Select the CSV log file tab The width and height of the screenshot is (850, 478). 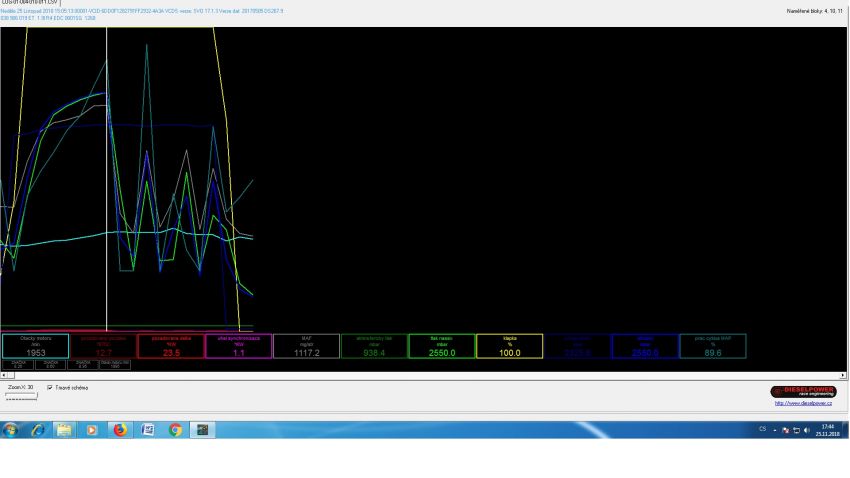coord(30,3)
